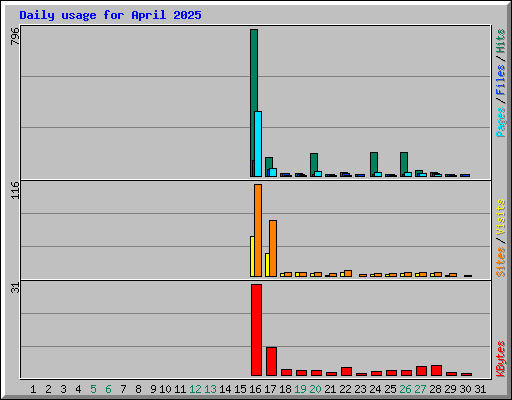The height and width of the screenshot is (400, 512).
Task: Select the green Hits bar on day 24
Action: pyautogui.click(x=373, y=164)
